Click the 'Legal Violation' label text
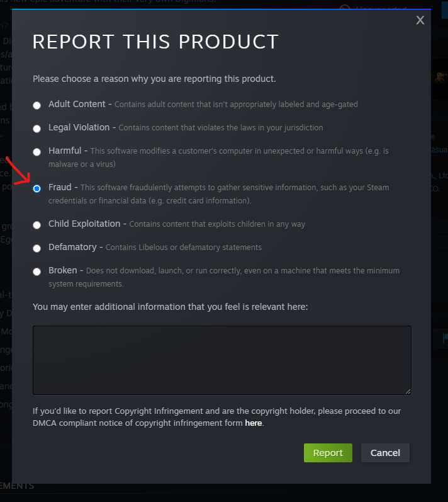Screen dimensions: 448x502 tap(79, 127)
